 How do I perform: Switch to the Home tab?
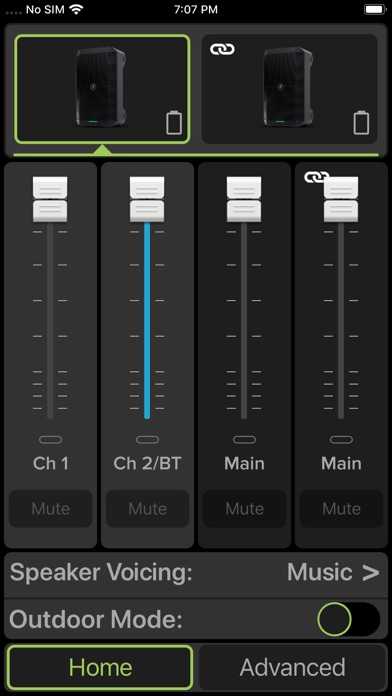coord(100,668)
